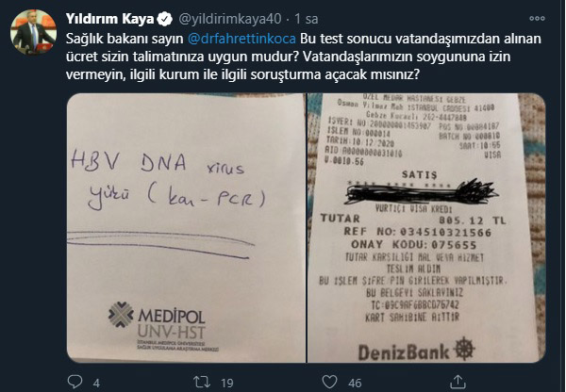The height and width of the screenshot is (392, 566).
Task: Open the reply icon under the tweet
Action: 75,382
